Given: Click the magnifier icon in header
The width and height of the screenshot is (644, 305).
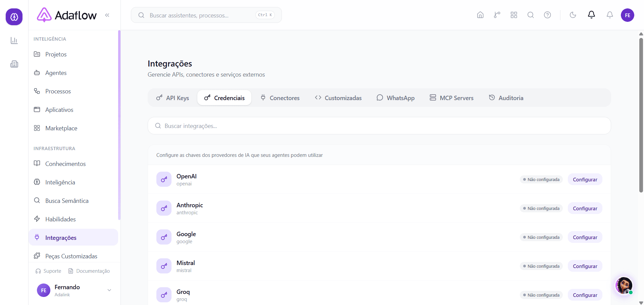Looking at the screenshot, I should pos(531,15).
